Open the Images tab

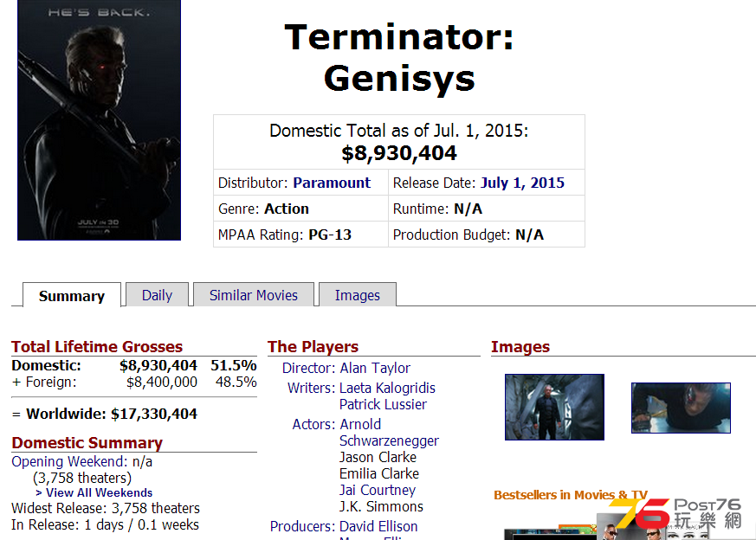357,295
